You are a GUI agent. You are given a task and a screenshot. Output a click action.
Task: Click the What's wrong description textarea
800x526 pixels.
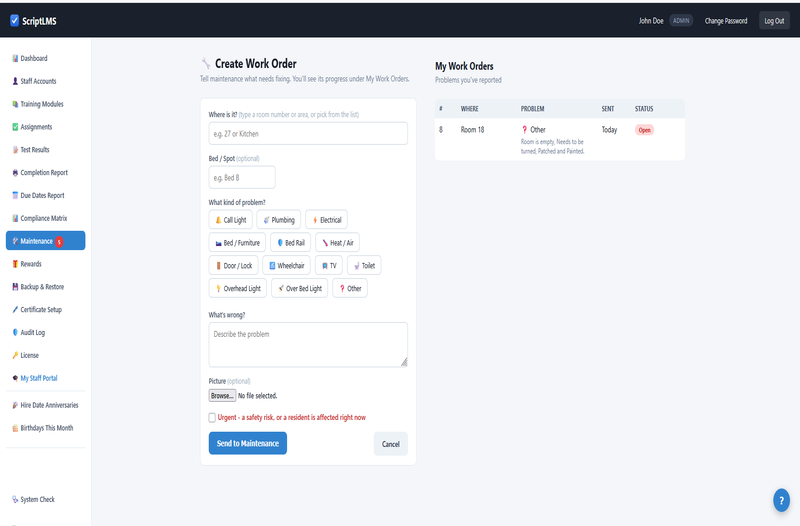pos(308,344)
